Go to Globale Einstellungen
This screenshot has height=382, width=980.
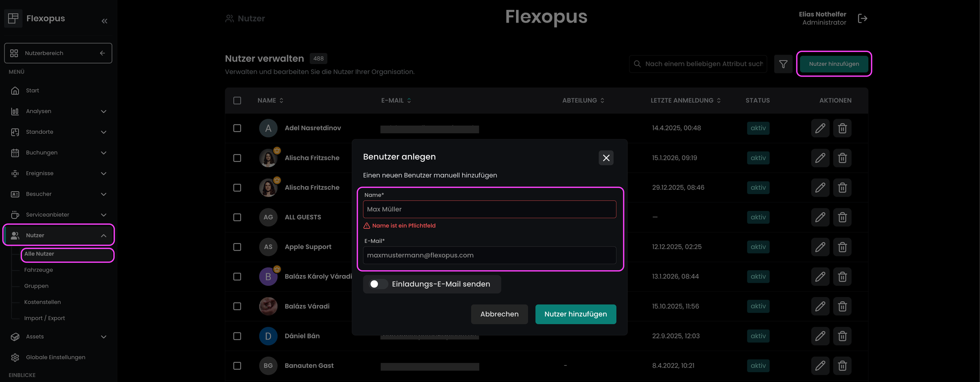[55, 357]
